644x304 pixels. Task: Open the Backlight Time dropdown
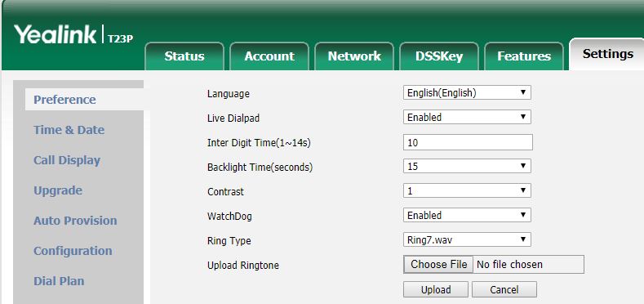coord(467,166)
